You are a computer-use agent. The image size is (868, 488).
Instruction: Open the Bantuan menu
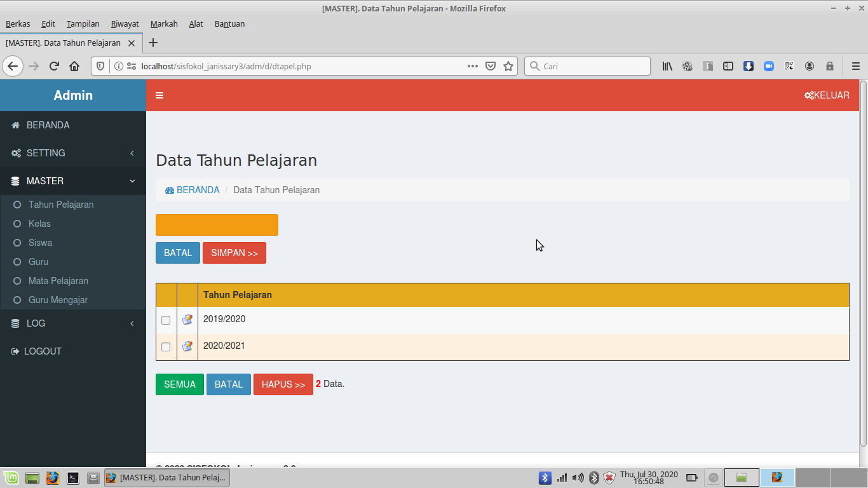(x=229, y=24)
